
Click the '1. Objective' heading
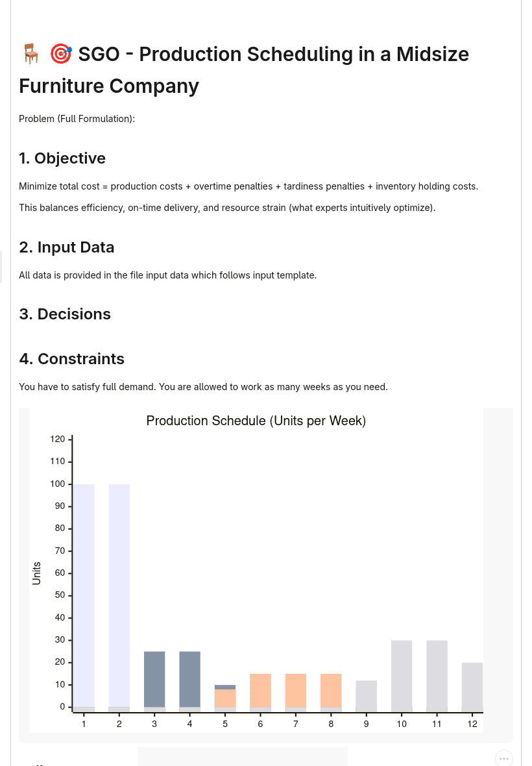(62, 158)
